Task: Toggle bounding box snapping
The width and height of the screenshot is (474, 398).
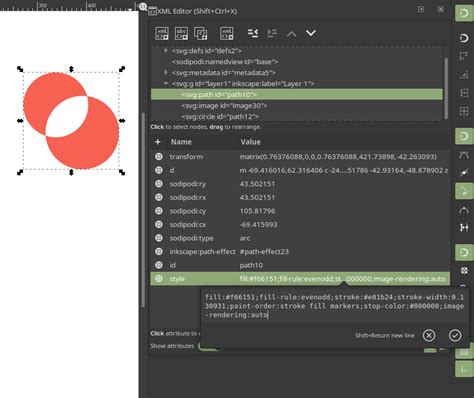Action: tap(464, 38)
